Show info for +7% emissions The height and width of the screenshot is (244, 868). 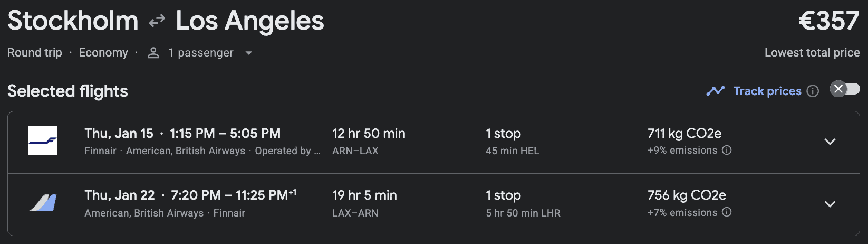727,212
